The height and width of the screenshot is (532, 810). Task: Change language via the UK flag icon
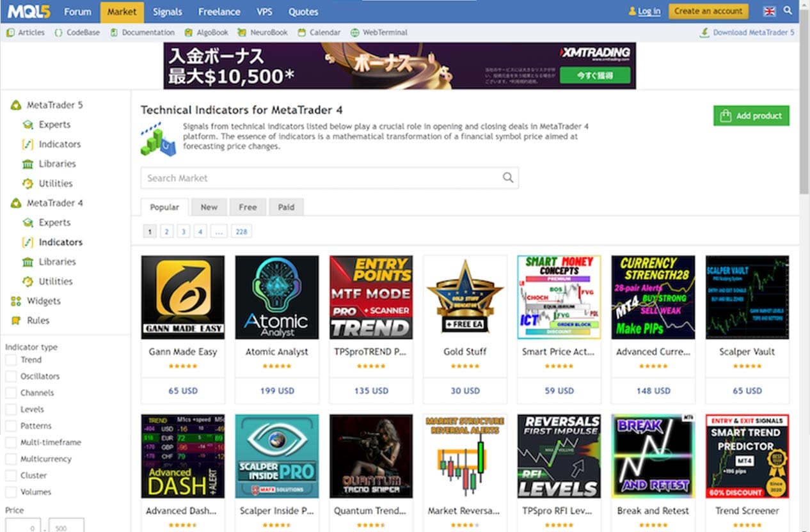click(x=770, y=11)
